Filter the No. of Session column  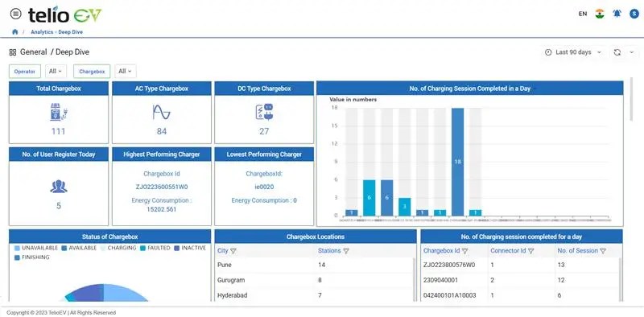[x=603, y=251]
